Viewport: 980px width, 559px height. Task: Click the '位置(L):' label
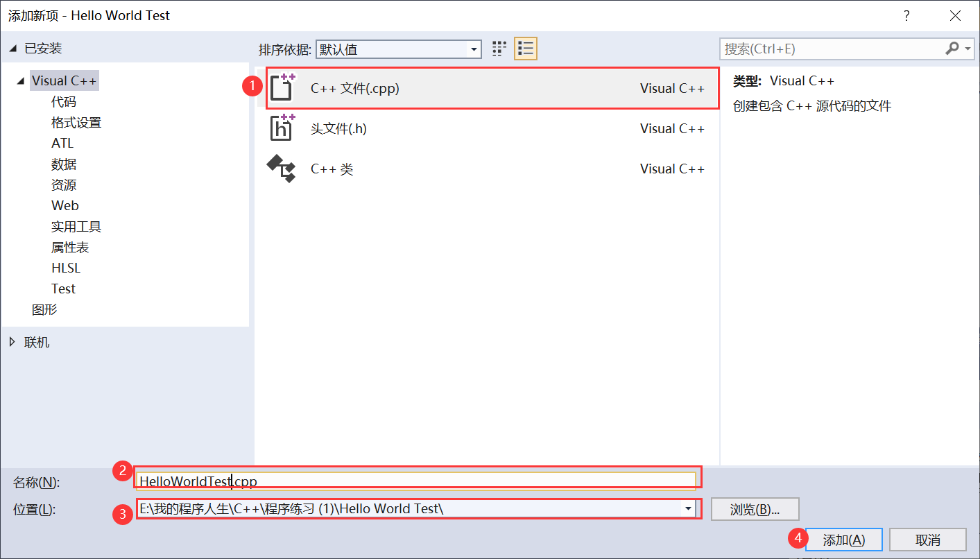(x=34, y=510)
